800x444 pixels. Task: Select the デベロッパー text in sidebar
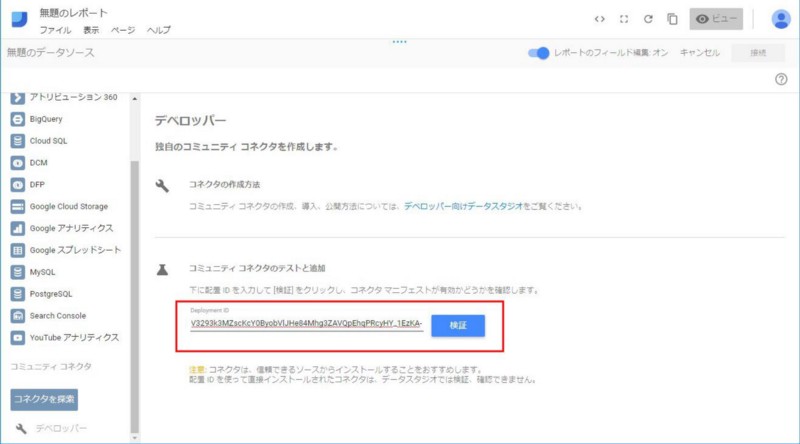click(61, 429)
